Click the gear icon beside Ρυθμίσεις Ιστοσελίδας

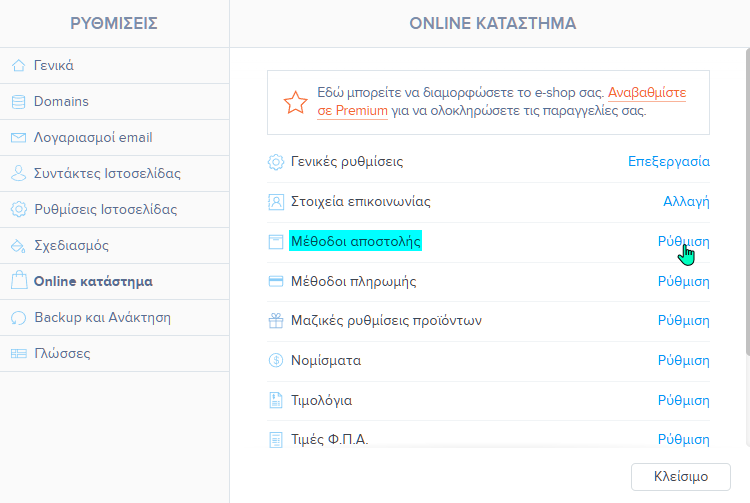19,209
